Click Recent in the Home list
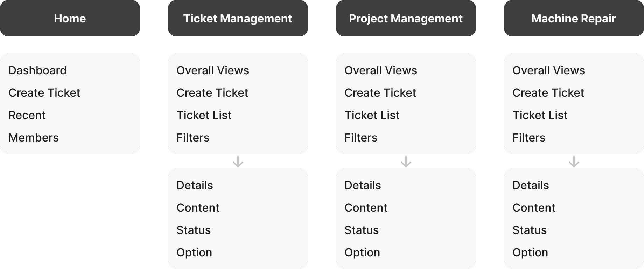The image size is (644, 269). (27, 115)
